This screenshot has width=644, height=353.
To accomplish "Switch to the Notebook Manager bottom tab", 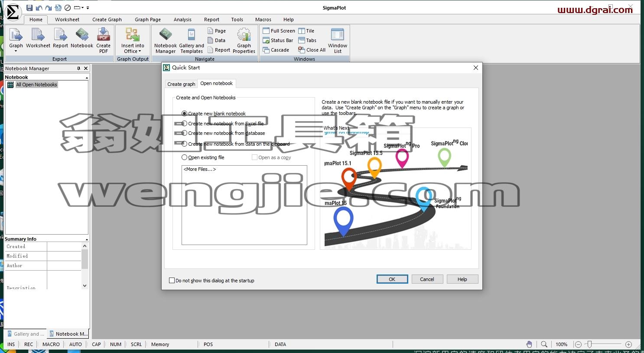I will point(68,334).
